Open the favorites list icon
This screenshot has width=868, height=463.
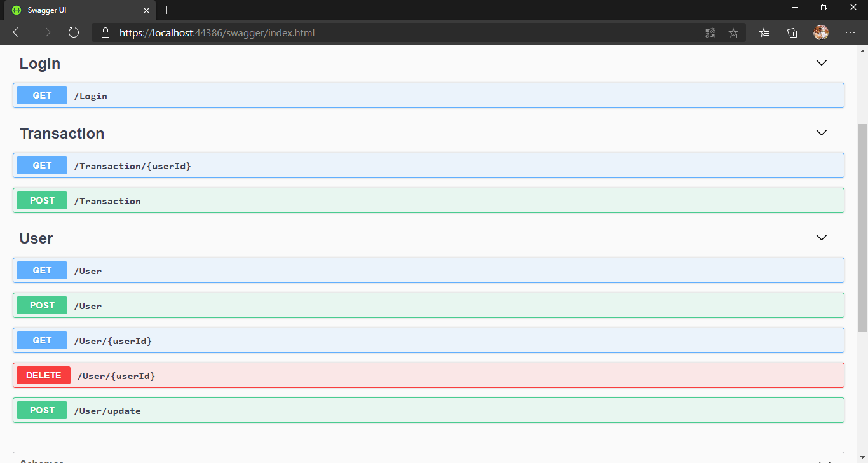(x=764, y=32)
